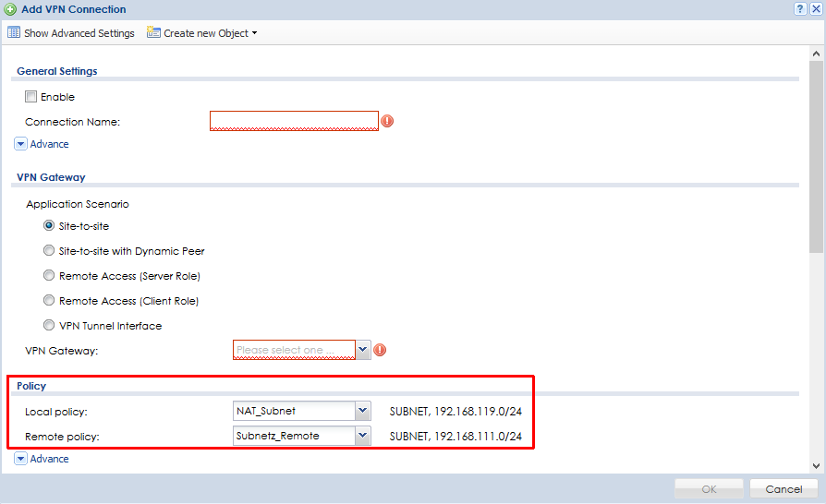826x504 pixels.
Task: Click the green Add VPN Connection title icon
Action: point(10,9)
